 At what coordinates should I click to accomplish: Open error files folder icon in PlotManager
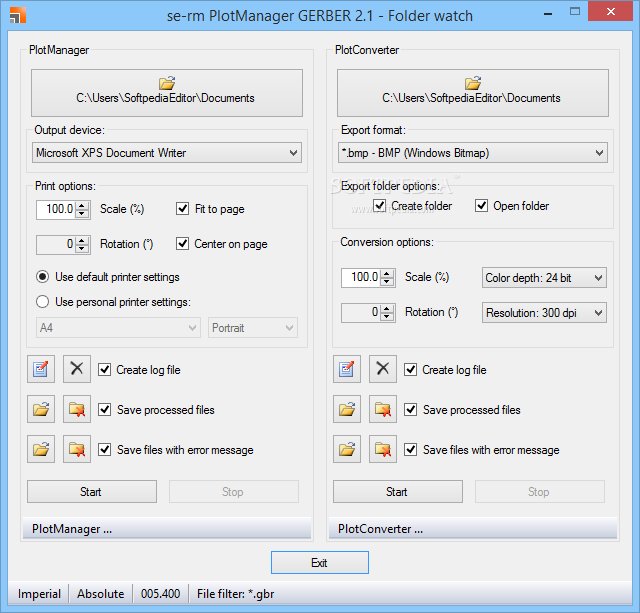click(41, 449)
